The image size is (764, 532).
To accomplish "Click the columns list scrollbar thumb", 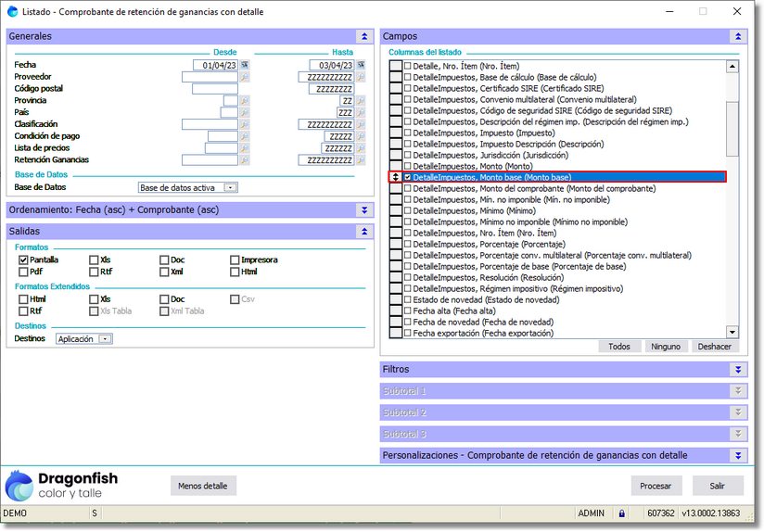I will point(732,129).
